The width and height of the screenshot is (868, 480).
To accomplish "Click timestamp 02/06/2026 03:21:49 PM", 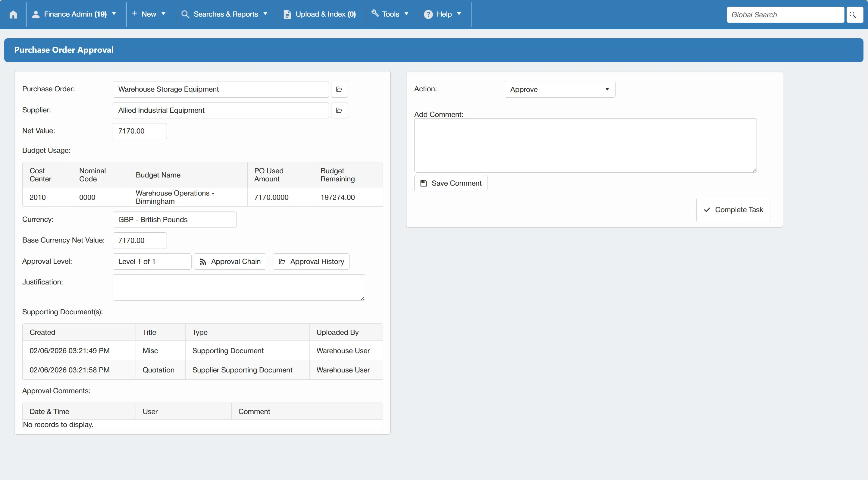I will (69, 350).
